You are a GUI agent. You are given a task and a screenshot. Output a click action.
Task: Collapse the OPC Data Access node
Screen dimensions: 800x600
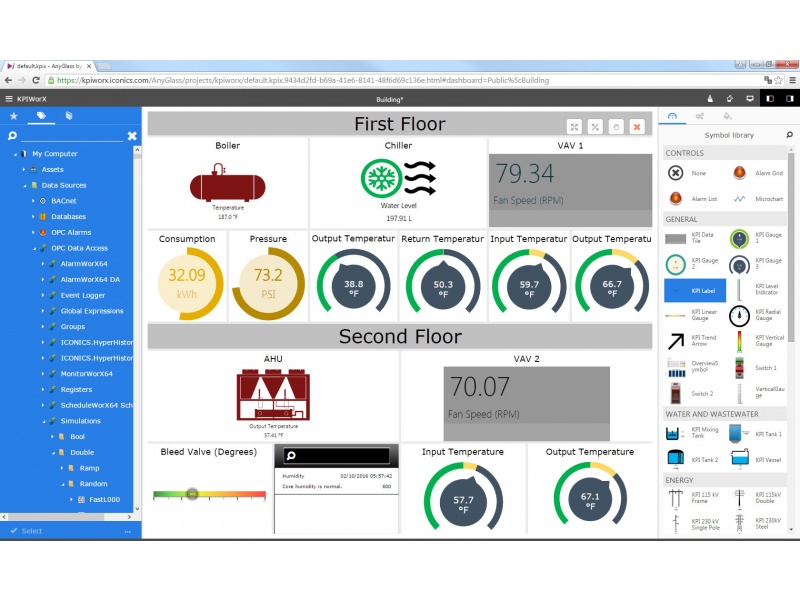point(34,248)
